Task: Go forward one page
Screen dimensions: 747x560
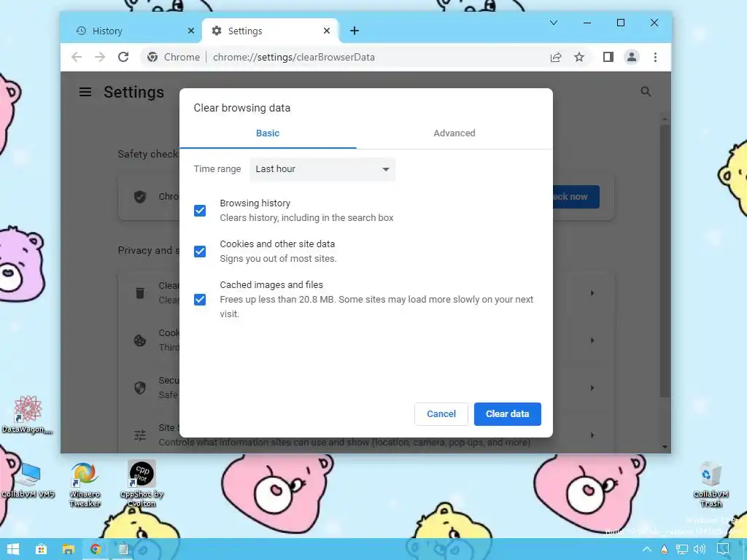Action: tap(99, 57)
